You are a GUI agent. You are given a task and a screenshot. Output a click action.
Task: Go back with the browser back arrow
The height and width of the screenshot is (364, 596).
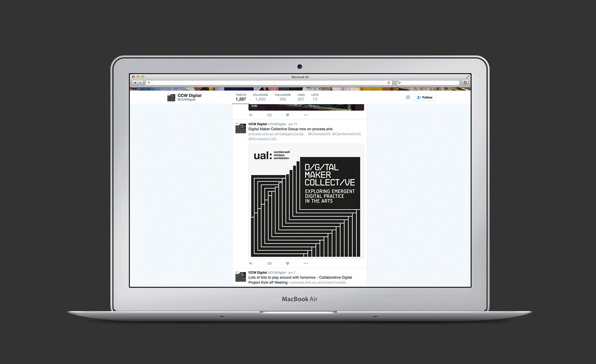pyautogui.click(x=135, y=82)
